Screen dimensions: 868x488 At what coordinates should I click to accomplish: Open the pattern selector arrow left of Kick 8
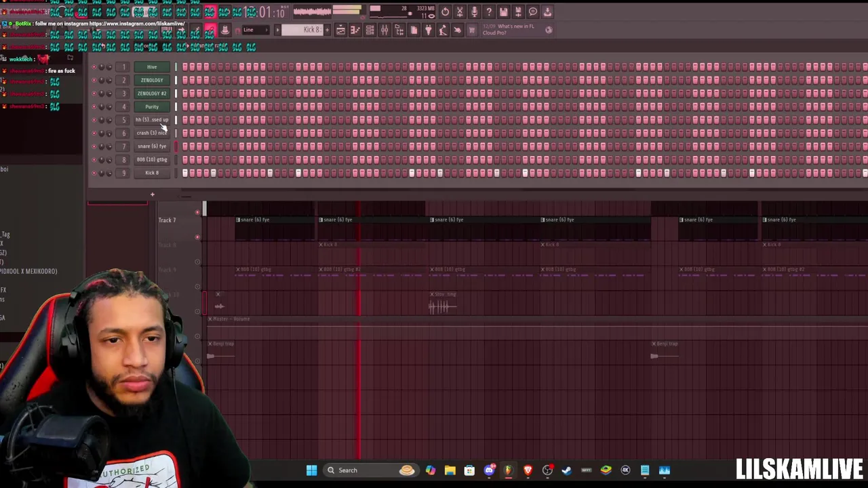pyautogui.click(x=277, y=30)
